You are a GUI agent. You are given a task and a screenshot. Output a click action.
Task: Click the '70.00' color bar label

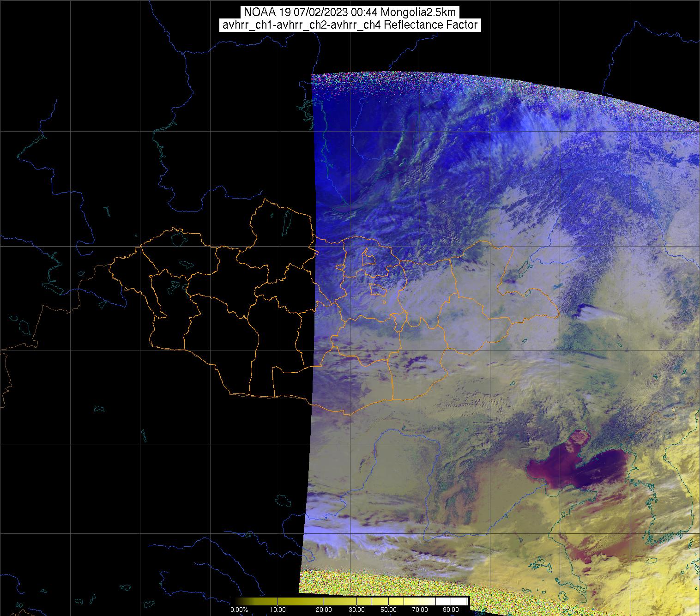(x=420, y=610)
